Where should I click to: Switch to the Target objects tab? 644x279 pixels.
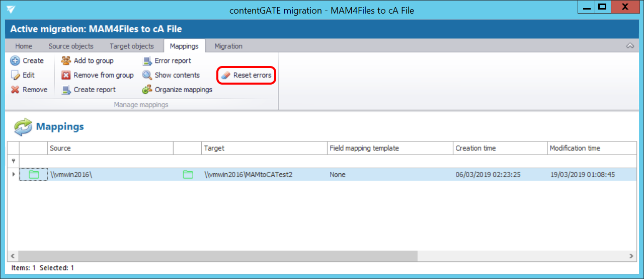[132, 46]
